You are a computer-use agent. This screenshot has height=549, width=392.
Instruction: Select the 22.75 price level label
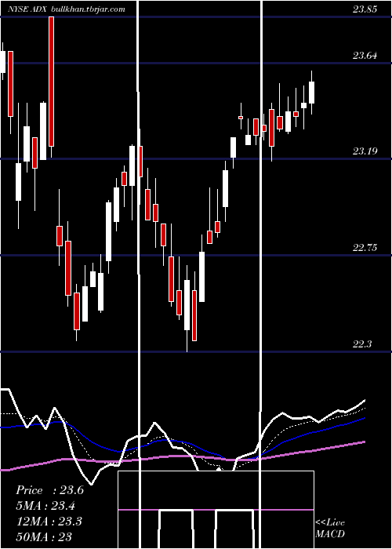coord(365,248)
